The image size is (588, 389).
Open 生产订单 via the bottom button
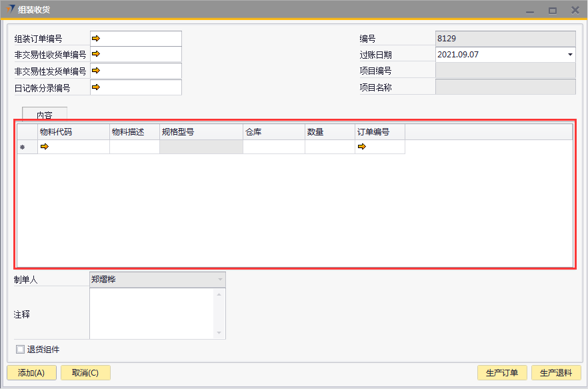click(503, 373)
